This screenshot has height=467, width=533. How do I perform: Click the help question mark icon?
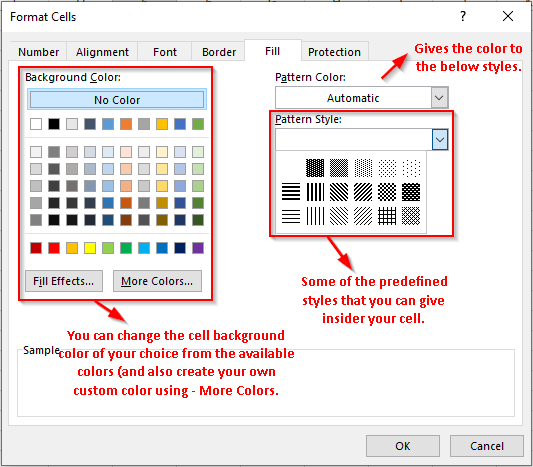[x=463, y=16]
